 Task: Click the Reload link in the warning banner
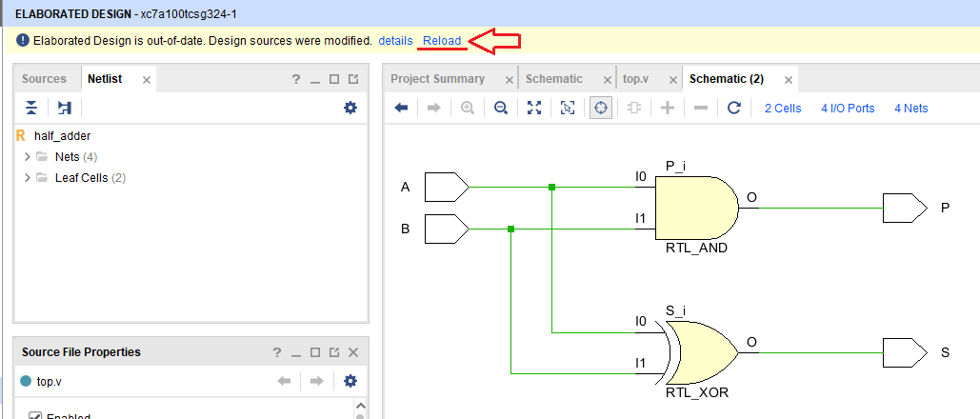[442, 41]
